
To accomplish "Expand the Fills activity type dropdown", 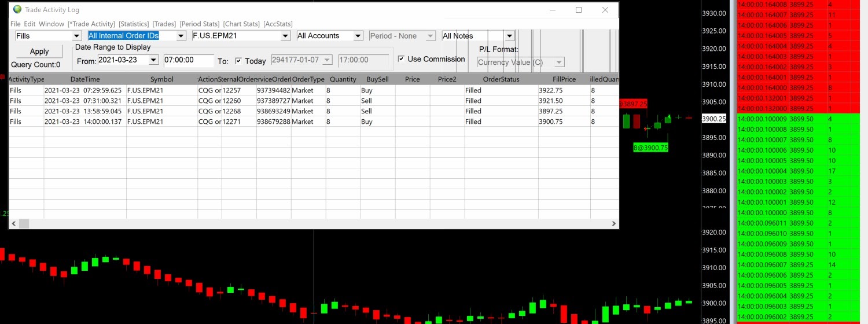I will (76, 36).
